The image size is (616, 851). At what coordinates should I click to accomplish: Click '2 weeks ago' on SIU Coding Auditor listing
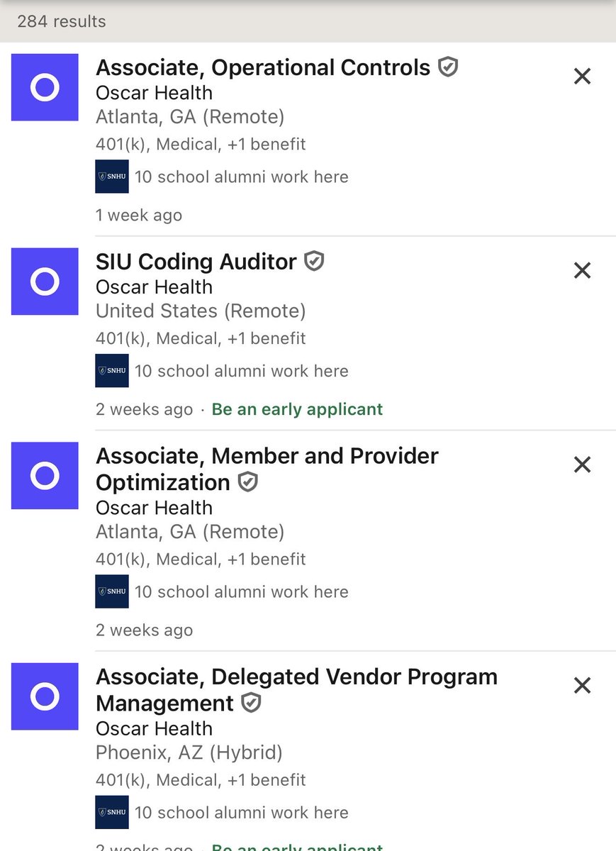point(144,409)
